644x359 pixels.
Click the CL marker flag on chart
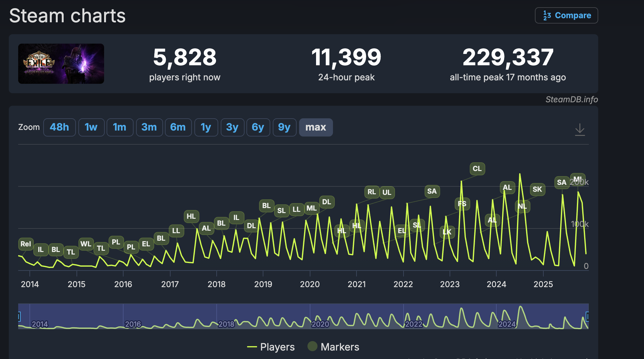(477, 169)
